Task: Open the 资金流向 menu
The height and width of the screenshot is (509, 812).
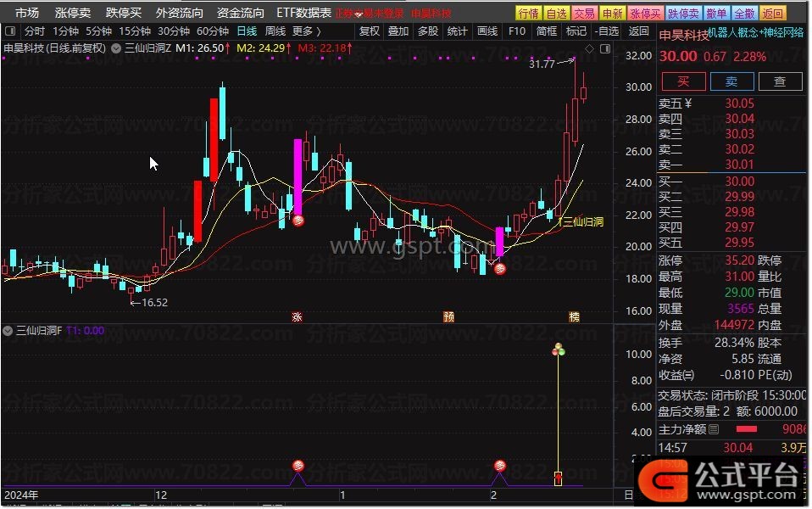Action: (240, 13)
